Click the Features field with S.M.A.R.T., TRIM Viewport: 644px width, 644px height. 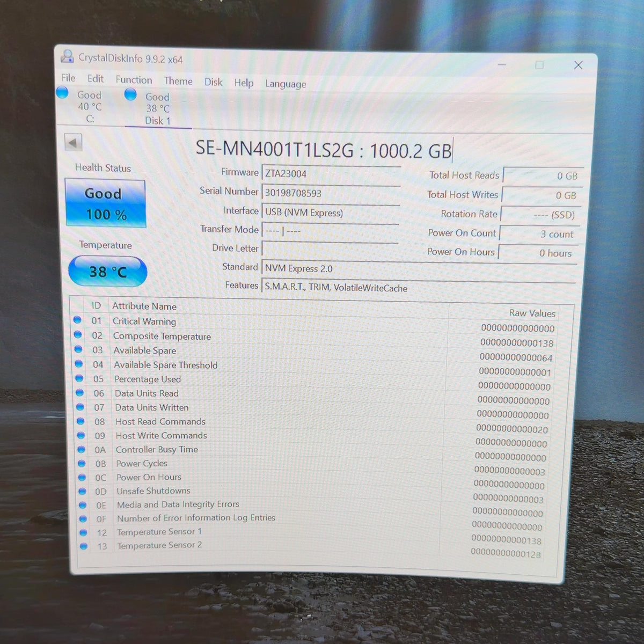point(418,288)
